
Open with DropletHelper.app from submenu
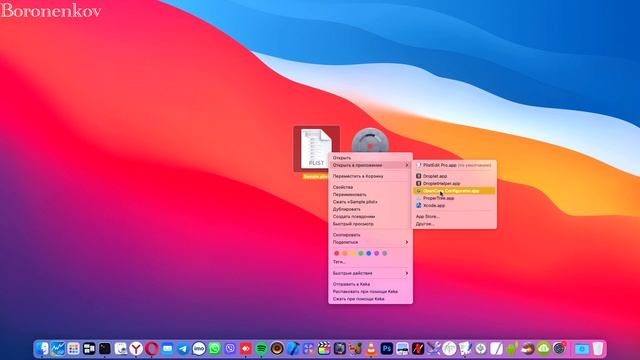coord(454,183)
